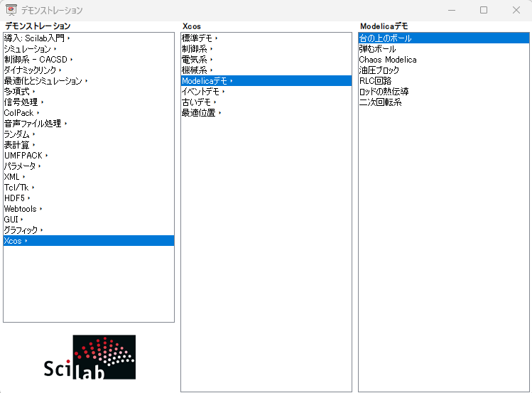The image size is (532, 393).
Task: Open the 信号処理 demos
Action: tap(89, 102)
